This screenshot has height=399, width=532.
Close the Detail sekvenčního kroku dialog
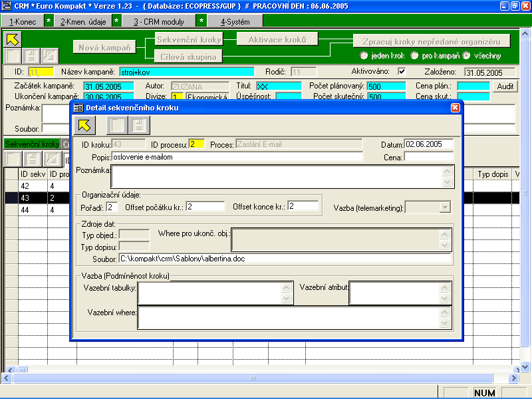coord(455,108)
